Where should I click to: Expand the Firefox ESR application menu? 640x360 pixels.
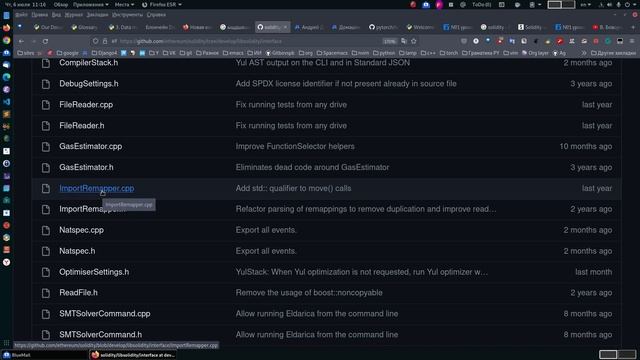tap(162, 4)
